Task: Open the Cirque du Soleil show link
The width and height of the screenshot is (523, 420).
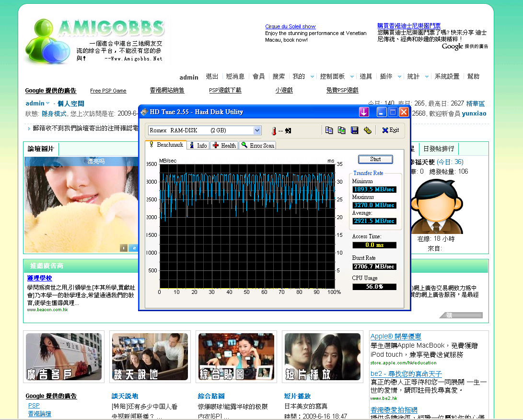Action: point(290,26)
